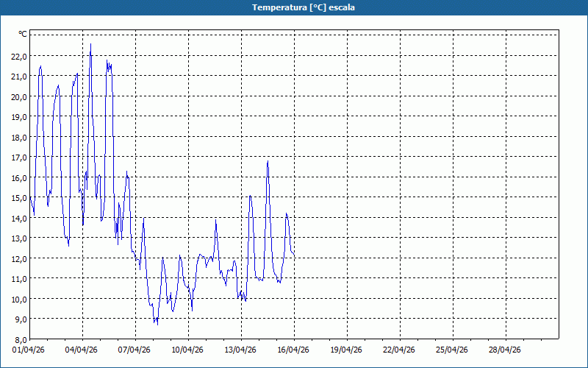Click the 22/04/26 date label

[400, 350]
